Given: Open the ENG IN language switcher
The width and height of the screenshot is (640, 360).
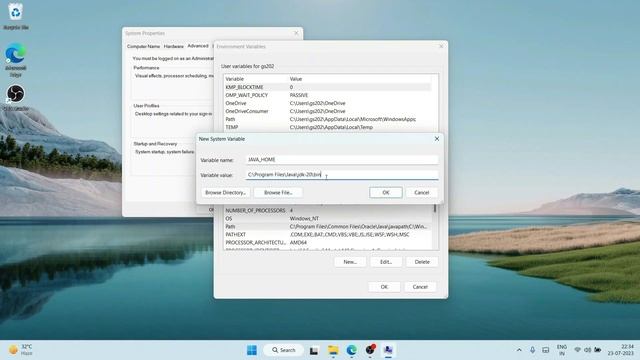Looking at the screenshot, I should click(562, 350).
